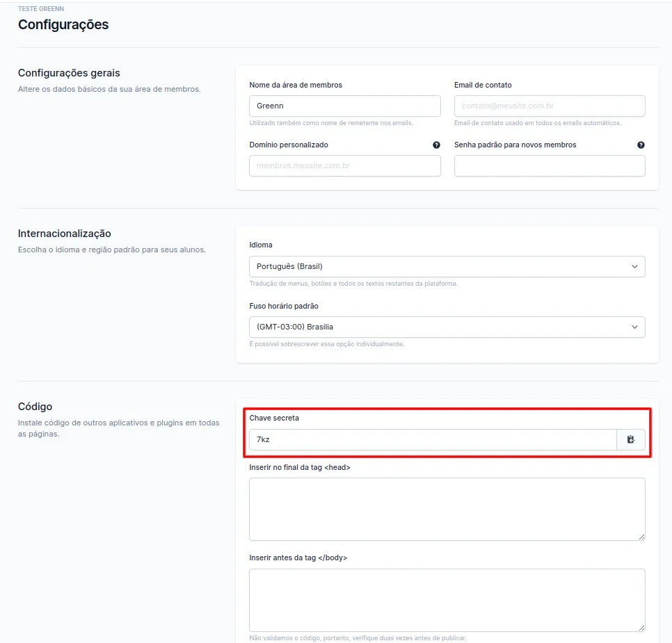Edit the Nome da área de membros field
The height and width of the screenshot is (643, 672).
tap(344, 106)
